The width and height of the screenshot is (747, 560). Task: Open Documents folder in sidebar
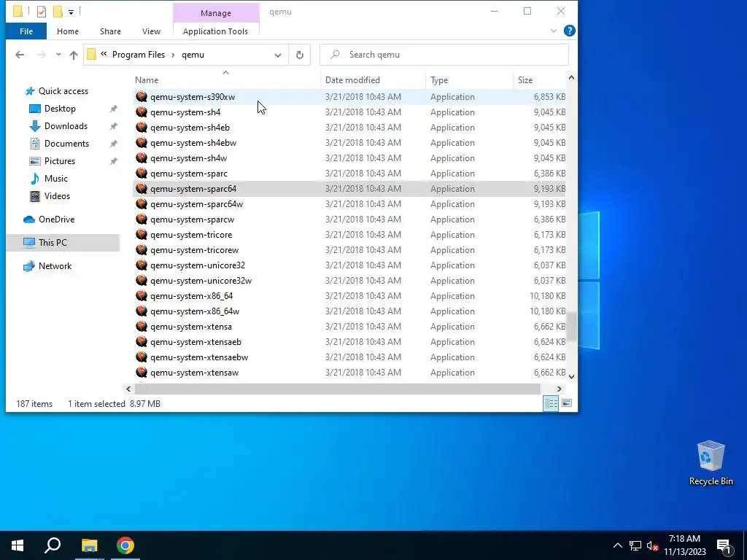point(66,144)
